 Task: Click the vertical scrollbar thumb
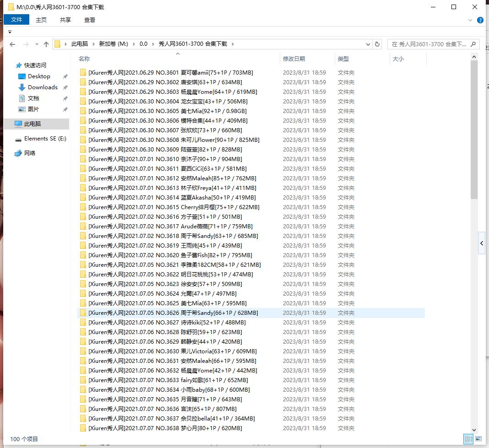(474, 130)
